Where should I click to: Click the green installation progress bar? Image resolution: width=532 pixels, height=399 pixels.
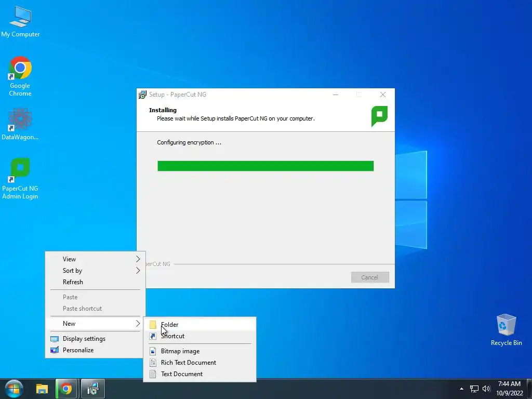265,166
